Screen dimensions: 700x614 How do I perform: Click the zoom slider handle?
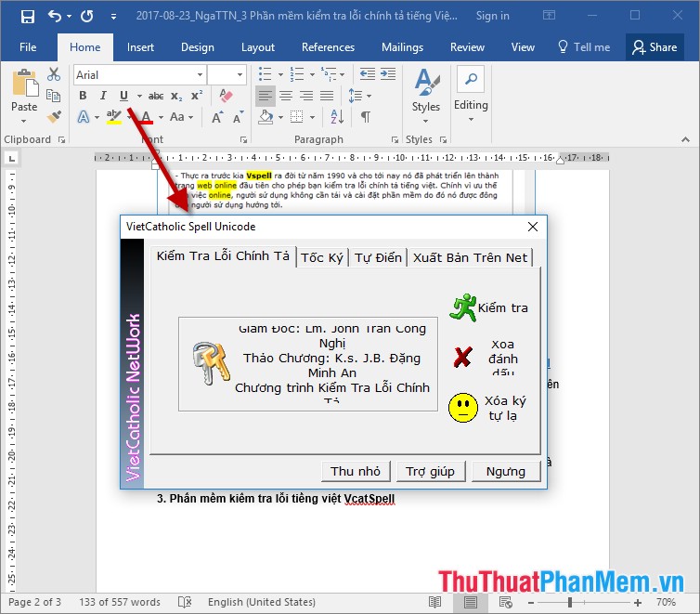pyautogui.click(x=570, y=603)
